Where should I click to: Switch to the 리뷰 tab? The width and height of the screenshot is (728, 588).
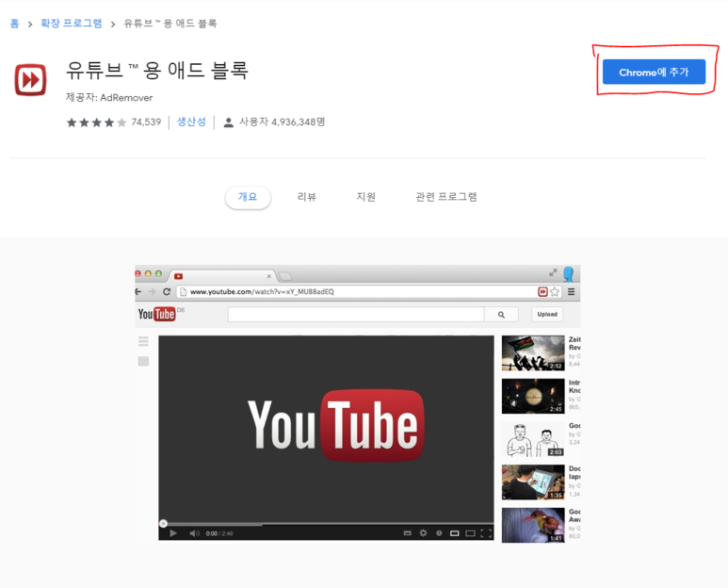306,197
